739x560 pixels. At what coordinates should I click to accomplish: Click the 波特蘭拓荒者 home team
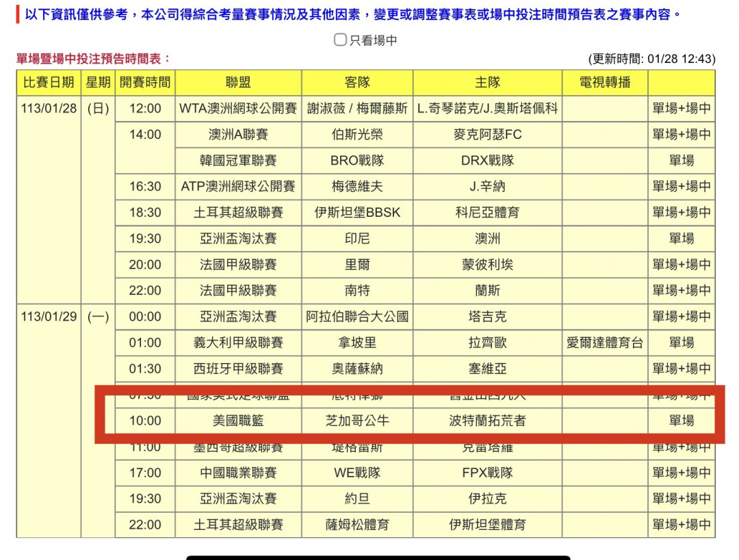tap(487, 421)
